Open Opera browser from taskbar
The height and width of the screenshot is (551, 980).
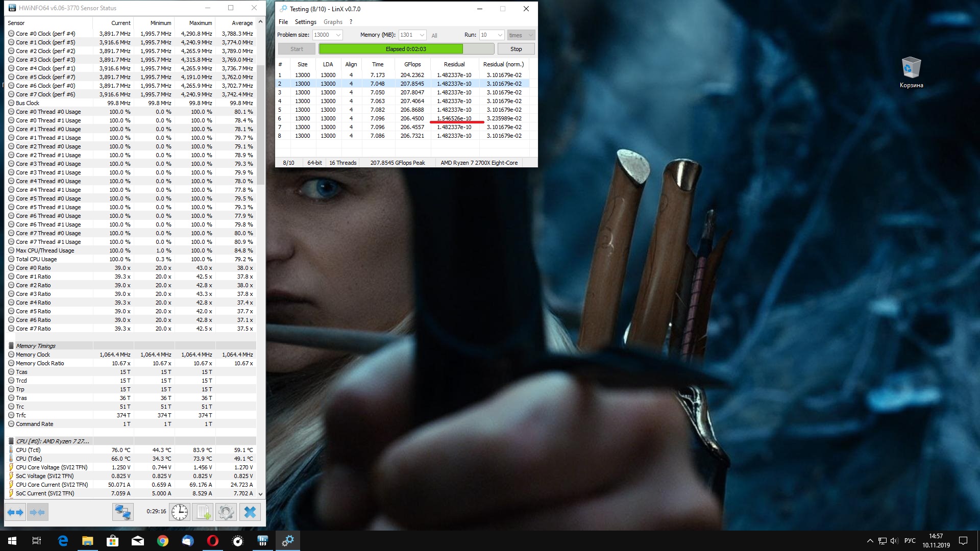coord(213,541)
